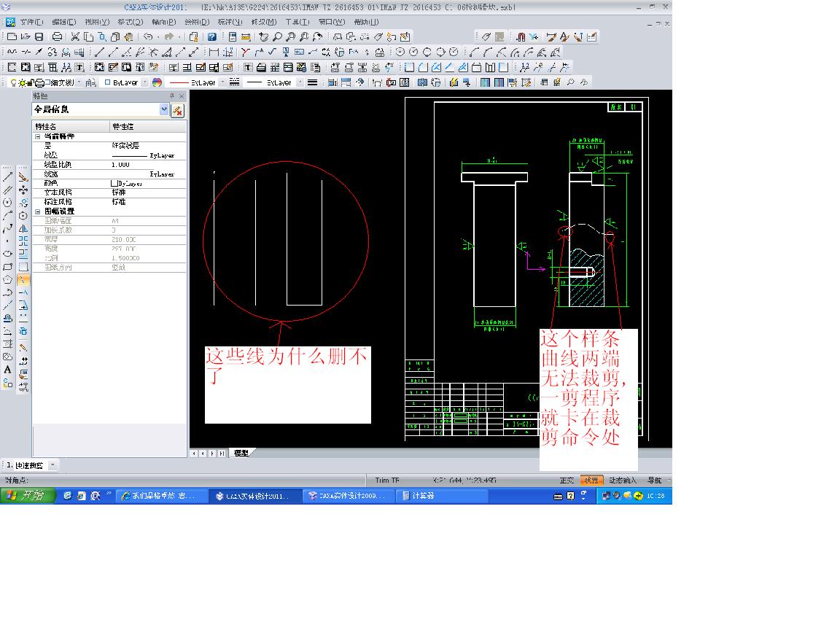Click the quick-select icon in properties panel
Screen dimensions: 840x630
[177, 110]
